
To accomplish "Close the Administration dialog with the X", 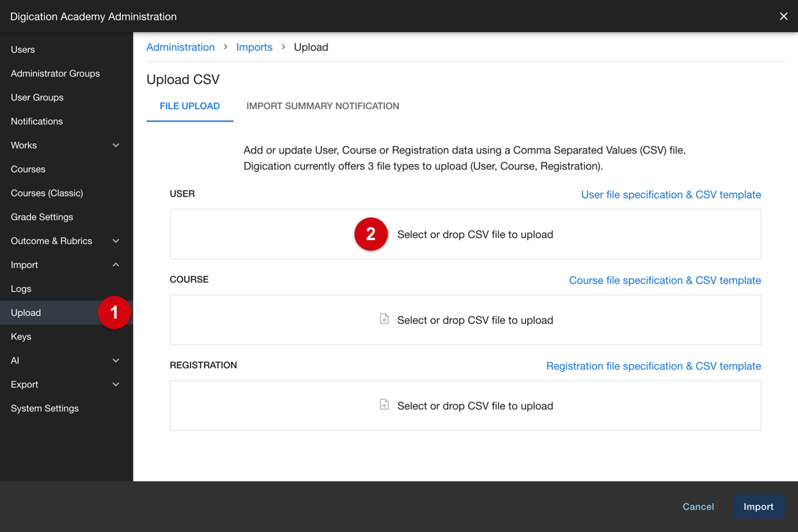I will click(x=783, y=16).
